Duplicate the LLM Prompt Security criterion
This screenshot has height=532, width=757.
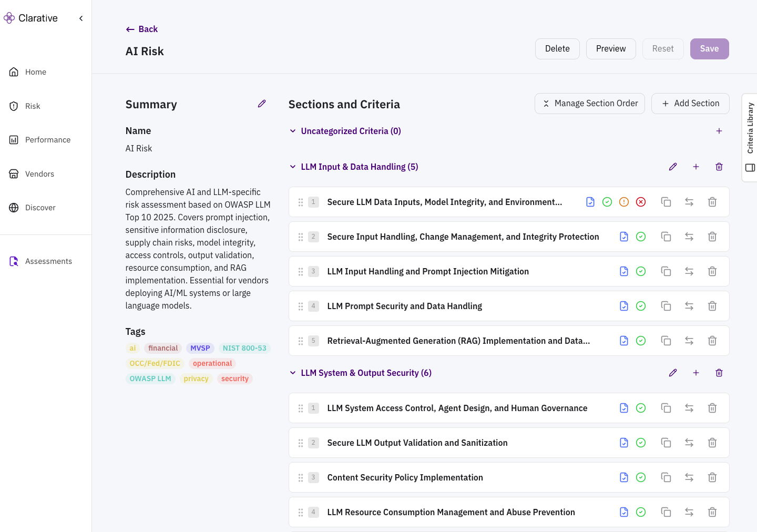coord(666,306)
